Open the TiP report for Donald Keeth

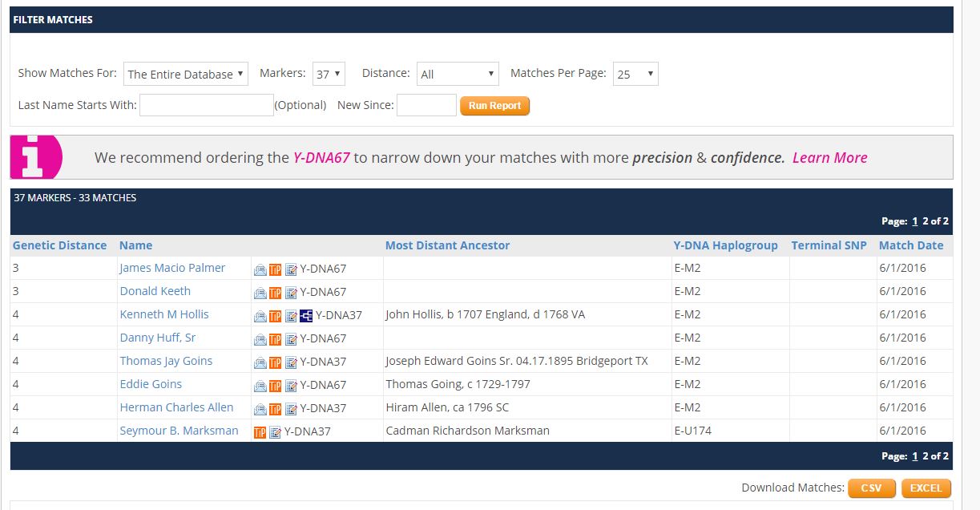(275, 293)
